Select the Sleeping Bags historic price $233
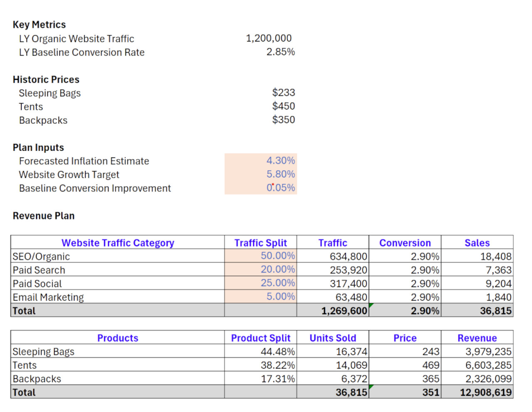Image resolution: width=532 pixels, height=412 pixels. tap(283, 93)
